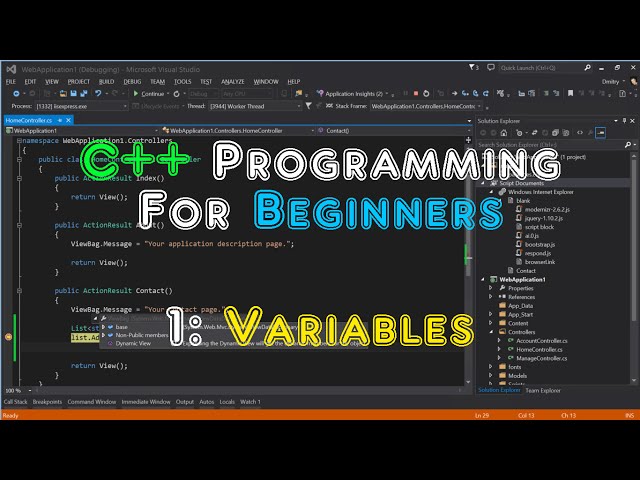Expand the Properties node
Viewport: 640px width, 480px height.
pos(491,288)
